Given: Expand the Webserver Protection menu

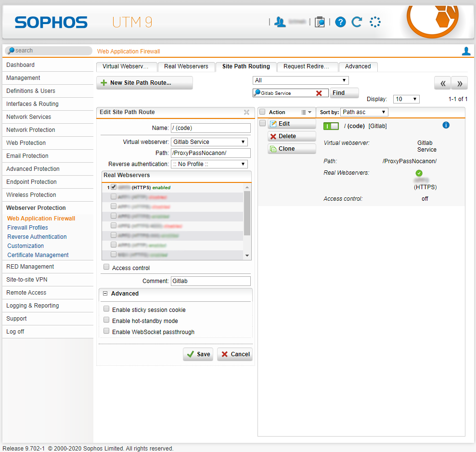Looking at the screenshot, I should click(36, 208).
